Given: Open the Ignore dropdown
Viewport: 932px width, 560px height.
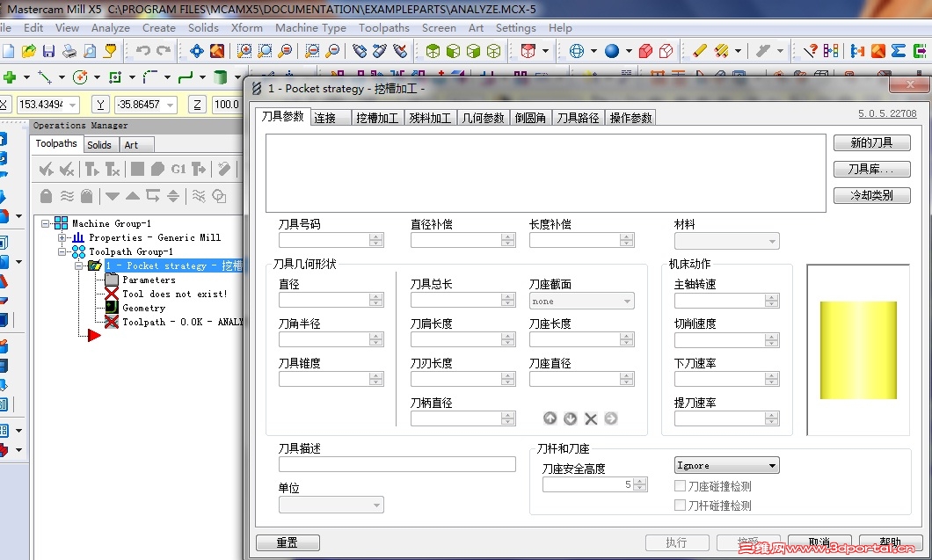Looking at the screenshot, I should coord(726,465).
